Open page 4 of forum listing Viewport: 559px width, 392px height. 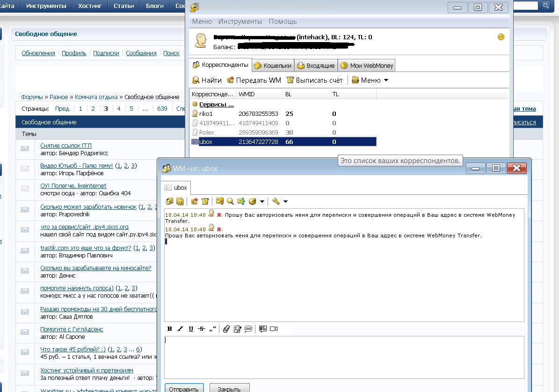119,108
